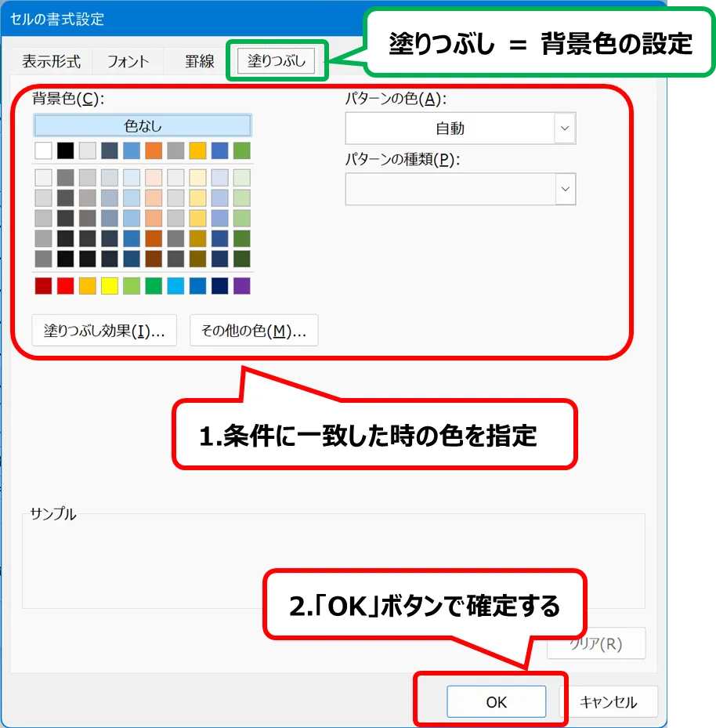Image resolution: width=716 pixels, height=728 pixels.
Task: Select the bright yellow standard color swatch
Action: (110, 286)
